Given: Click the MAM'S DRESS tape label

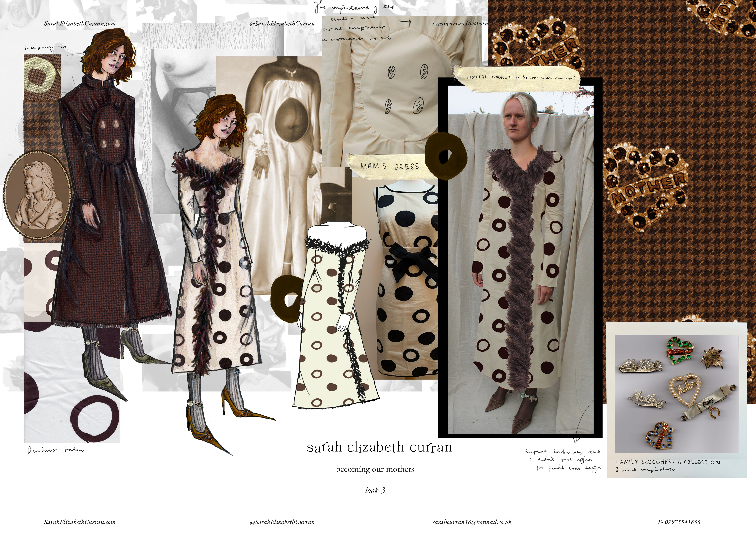Looking at the screenshot, I should coord(390,166).
